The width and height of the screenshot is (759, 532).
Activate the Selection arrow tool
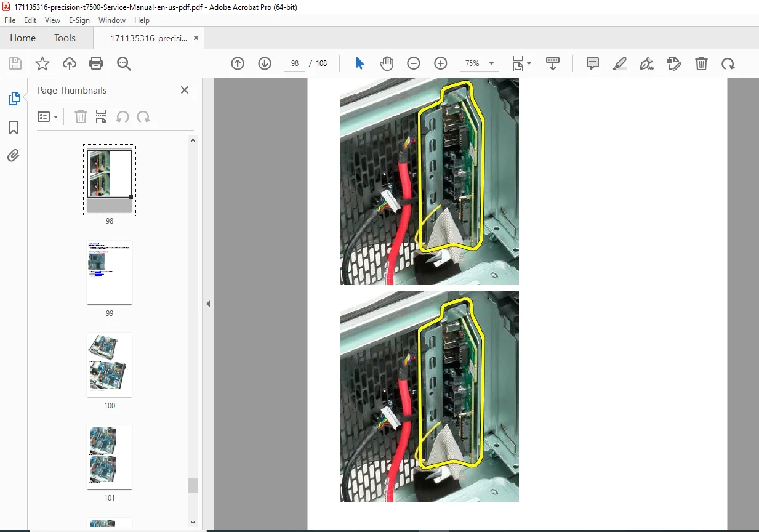[360, 63]
